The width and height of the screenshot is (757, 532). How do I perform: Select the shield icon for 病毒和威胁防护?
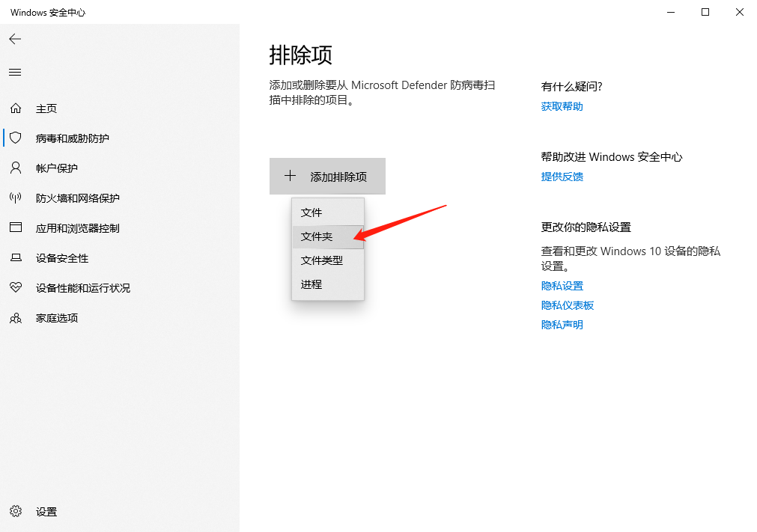[16, 138]
